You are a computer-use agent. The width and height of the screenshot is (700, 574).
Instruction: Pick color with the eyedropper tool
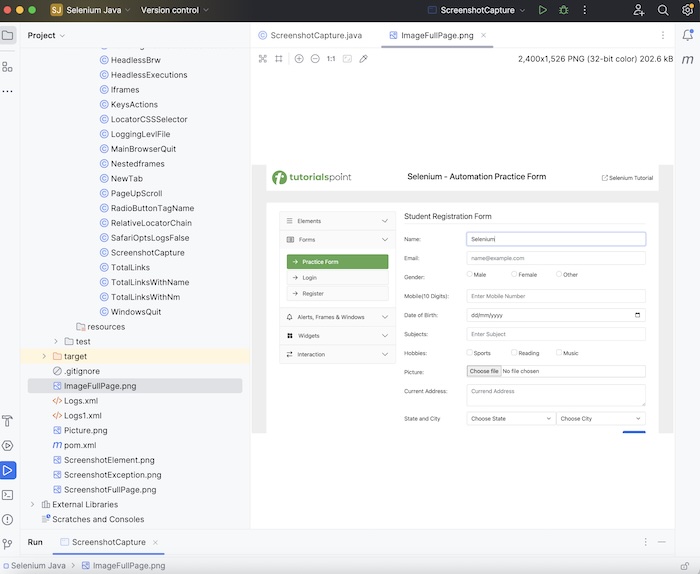coord(363,59)
